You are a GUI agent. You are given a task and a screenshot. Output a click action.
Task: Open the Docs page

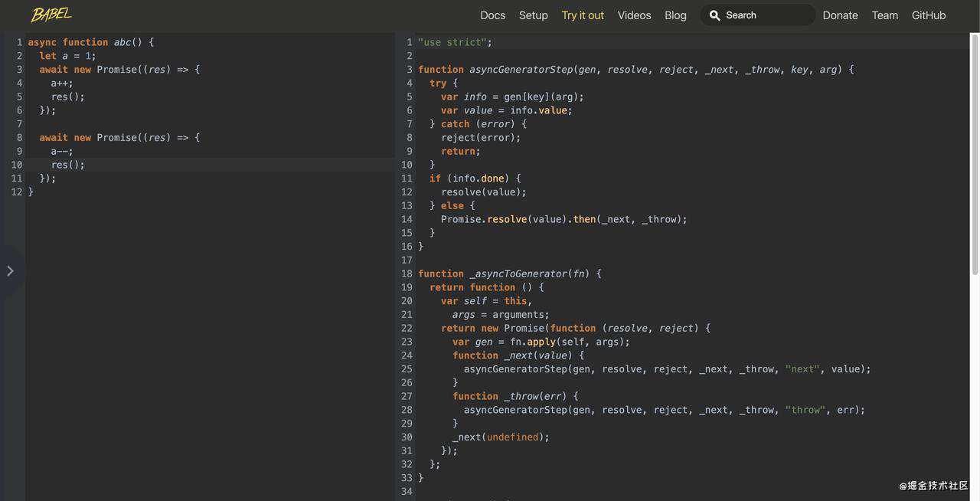point(493,15)
